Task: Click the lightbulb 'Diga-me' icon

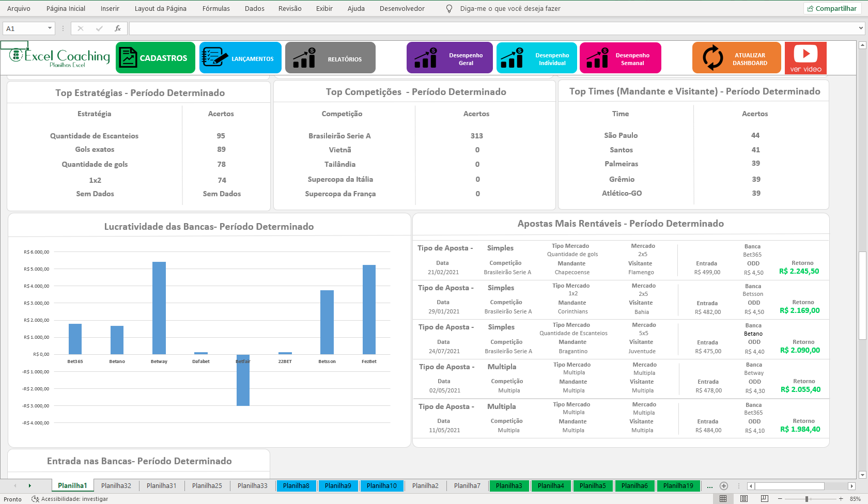Action: click(x=449, y=9)
